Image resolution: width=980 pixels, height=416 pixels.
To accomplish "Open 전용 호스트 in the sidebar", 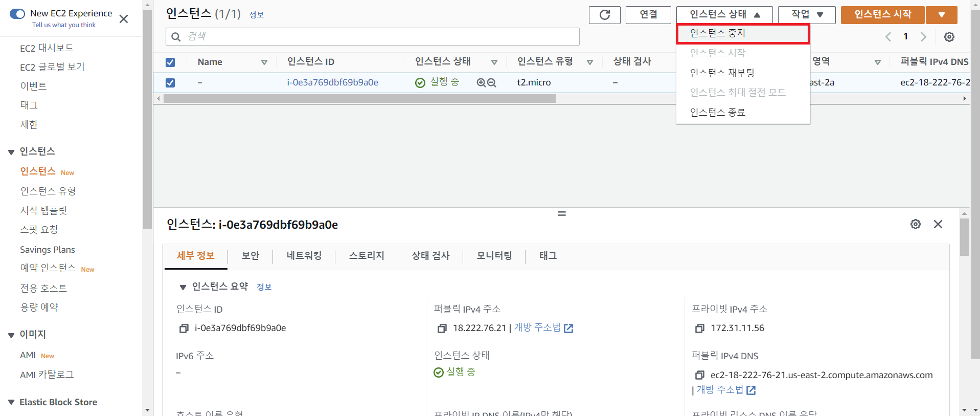I will 43,288.
